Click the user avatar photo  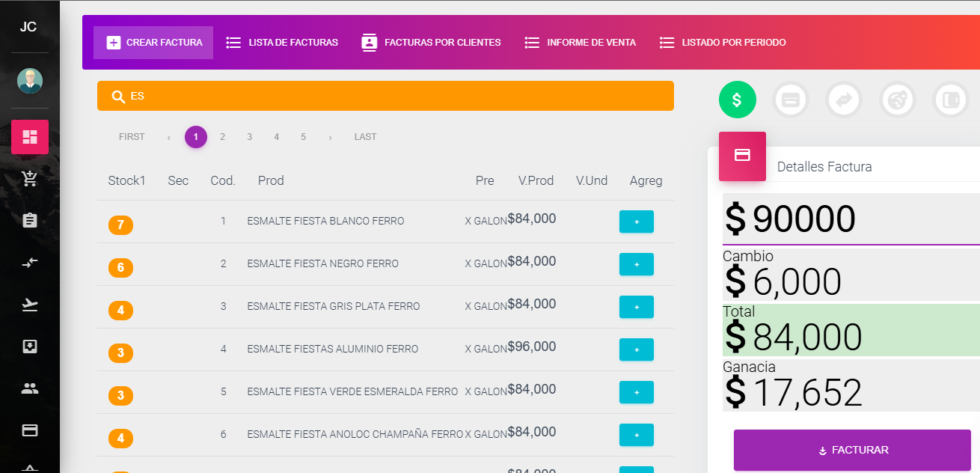point(30,81)
